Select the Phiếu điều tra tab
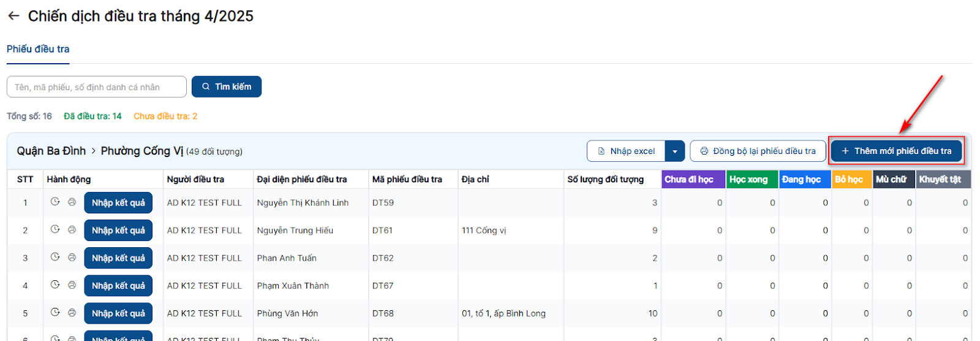This screenshot has width=980, height=341. point(38,49)
